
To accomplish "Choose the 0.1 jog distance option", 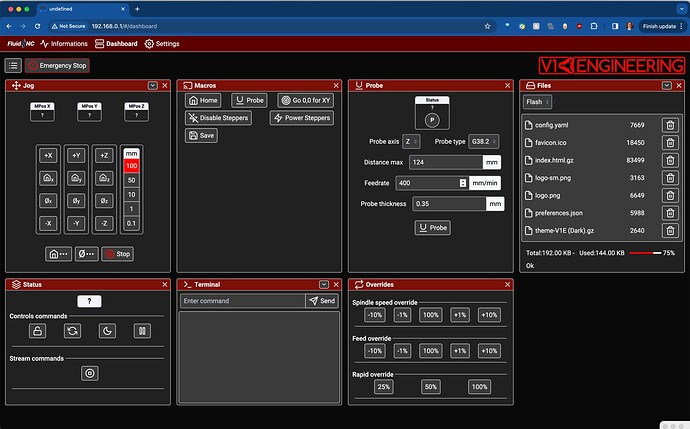I will pyautogui.click(x=131, y=223).
